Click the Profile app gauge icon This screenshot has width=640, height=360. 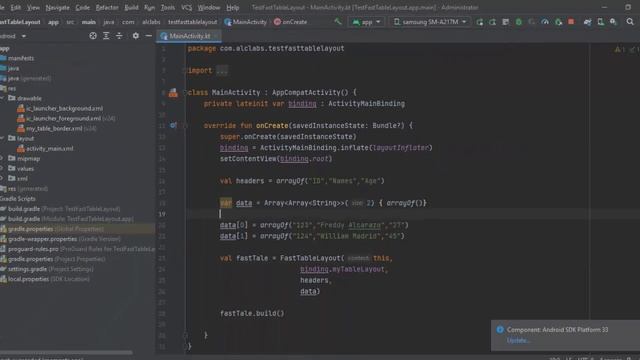pos(545,22)
